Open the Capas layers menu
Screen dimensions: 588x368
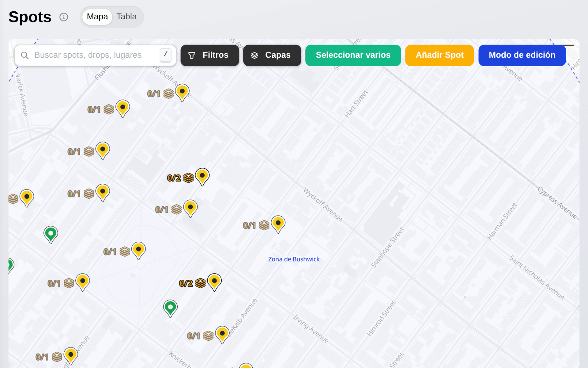[x=272, y=55]
